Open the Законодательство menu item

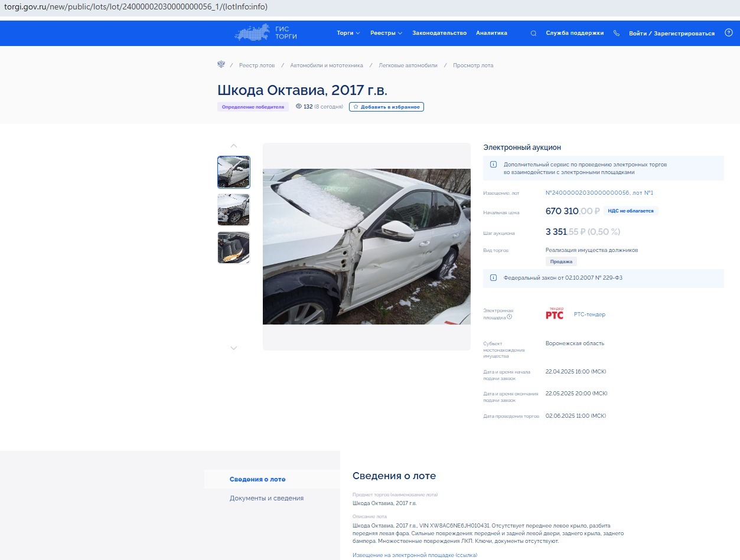pyautogui.click(x=439, y=33)
